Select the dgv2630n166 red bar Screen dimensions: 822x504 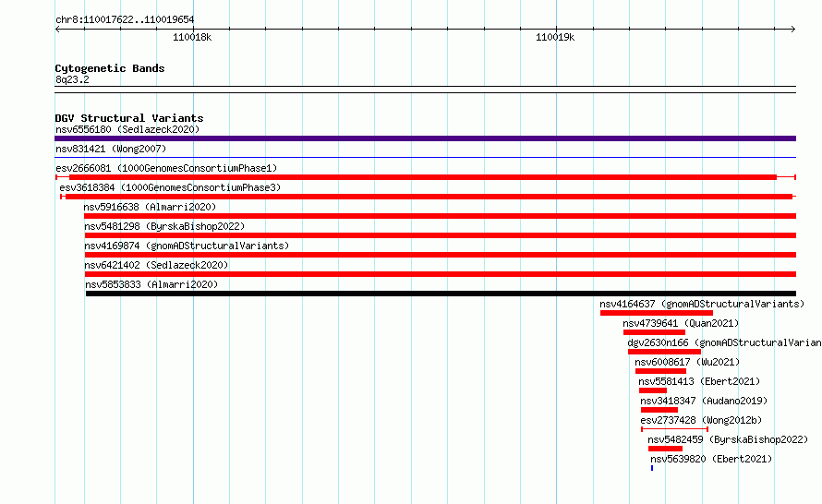coord(664,352)
